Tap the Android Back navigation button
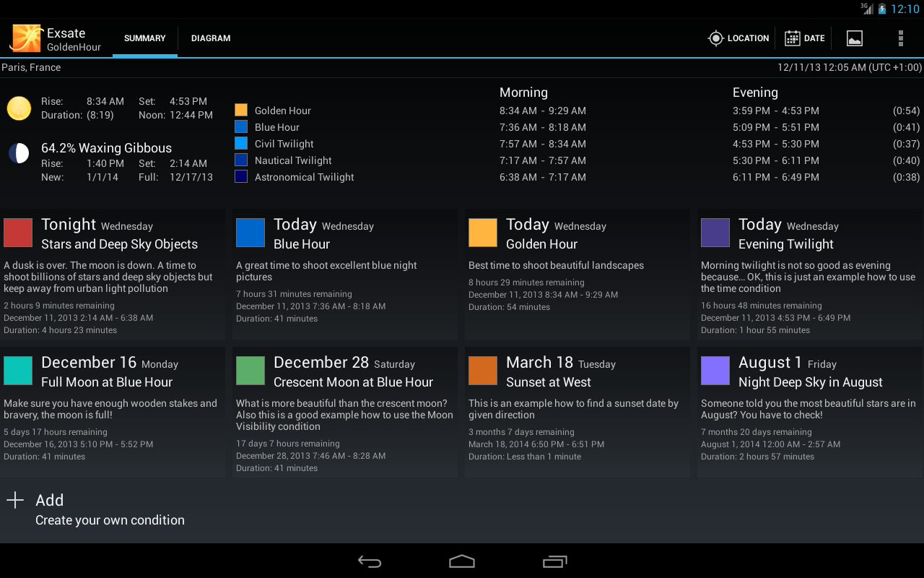Viewport: 924px width, 578px height. point(370,561)
